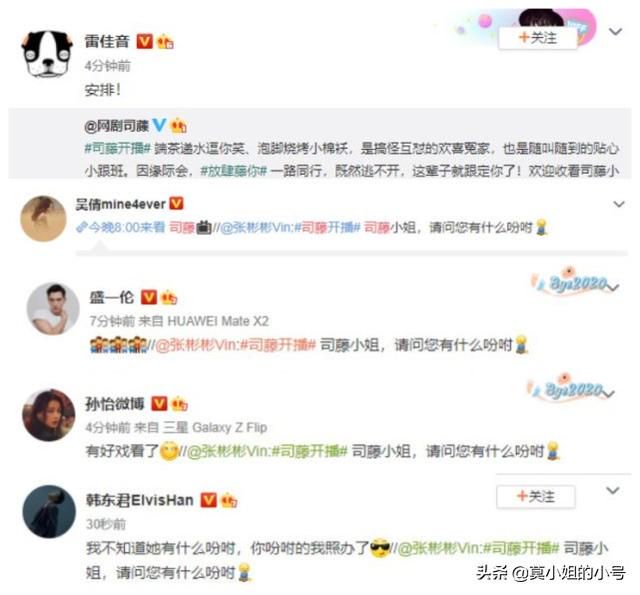Follow 韩东君ElvisHan with the +关注 button

click(x=536, y=496)
